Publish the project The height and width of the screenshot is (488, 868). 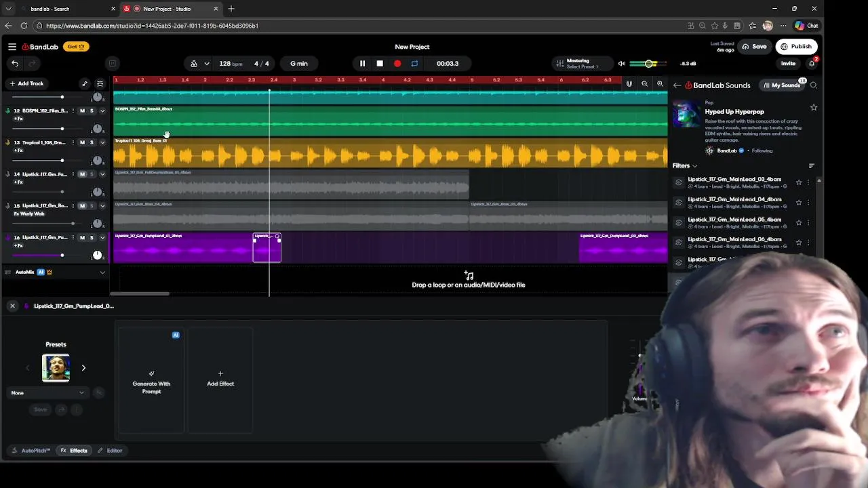[796, 47]
